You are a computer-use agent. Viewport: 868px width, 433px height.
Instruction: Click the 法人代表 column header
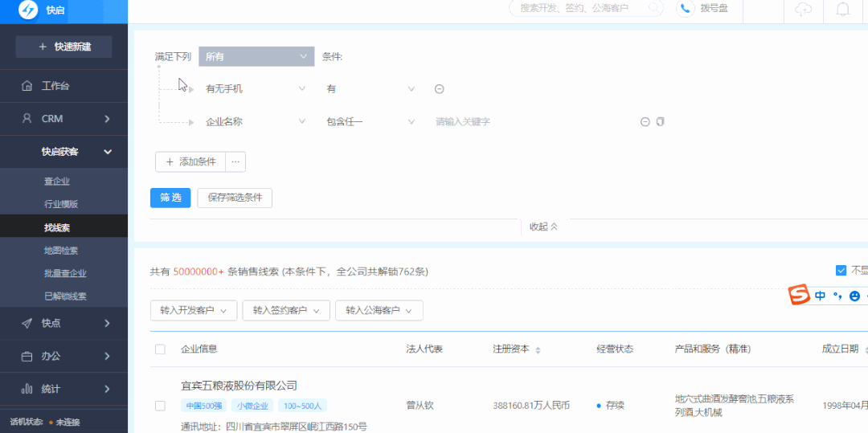424,349
